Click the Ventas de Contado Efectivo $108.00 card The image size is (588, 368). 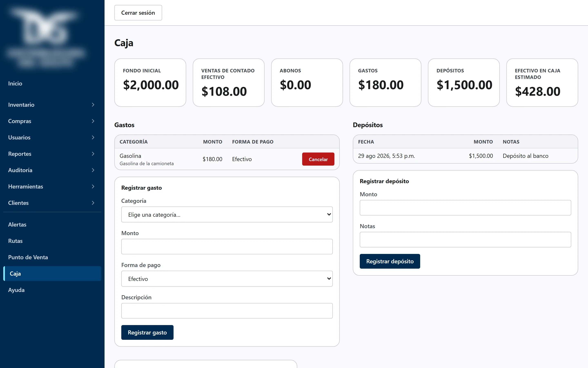tap(228, 83)
